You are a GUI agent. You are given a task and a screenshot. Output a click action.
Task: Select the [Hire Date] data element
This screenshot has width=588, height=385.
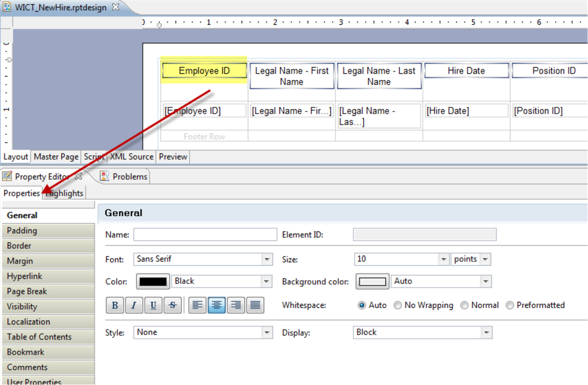coord(466,111)
